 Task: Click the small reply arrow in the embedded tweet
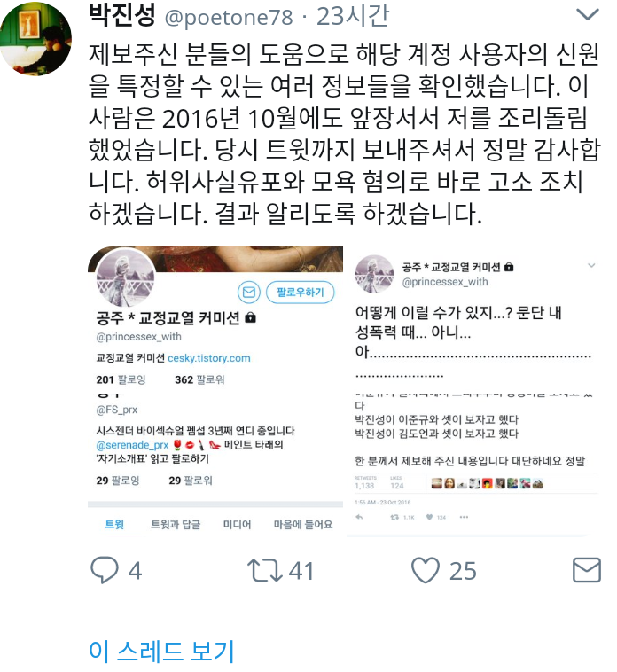point(359,517)
